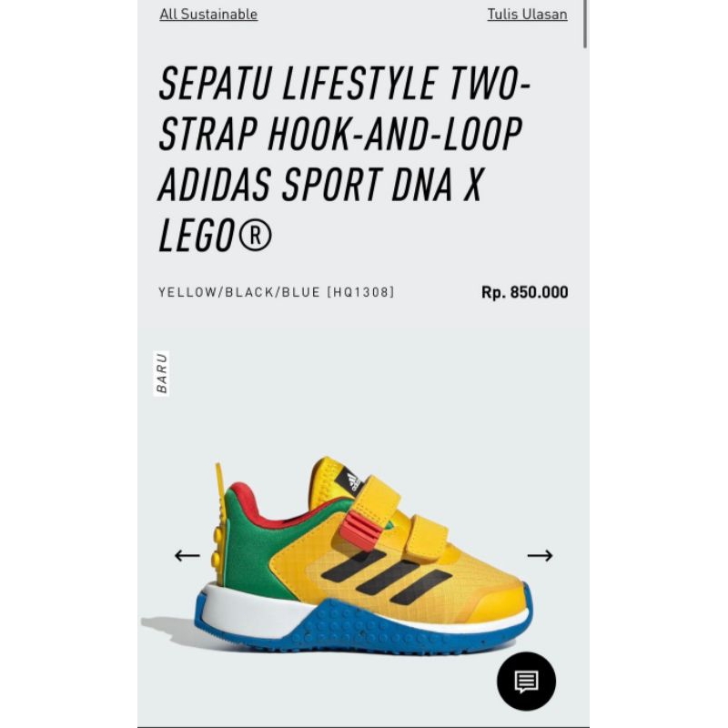Click the product code HQ1308

point(360,292)
